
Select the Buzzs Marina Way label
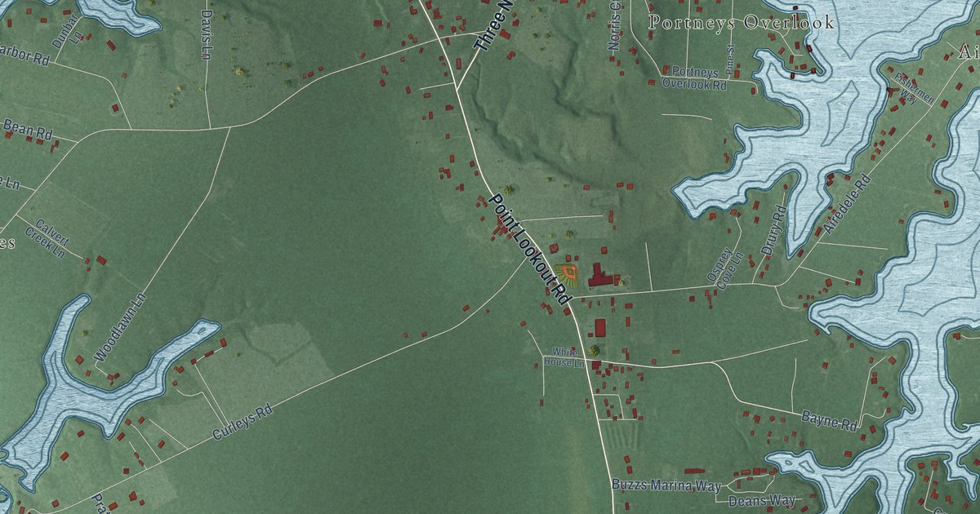pos(666,485)
